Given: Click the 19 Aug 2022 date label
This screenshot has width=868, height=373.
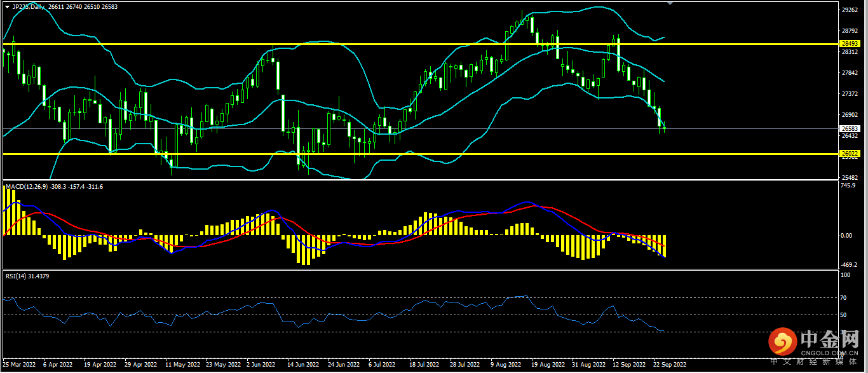Looking at the screenshot, I should [548, 365].
